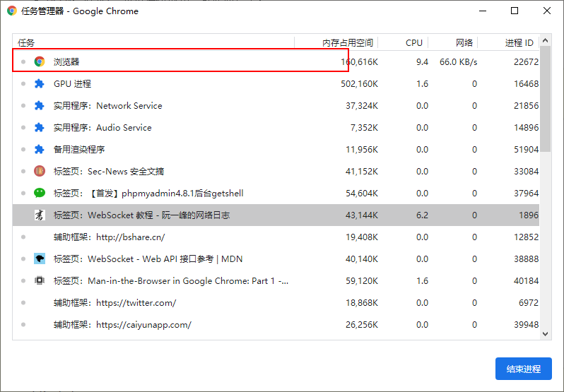
Task: Click the scroll up arrow of task list
Action: (x=546, y=40)
